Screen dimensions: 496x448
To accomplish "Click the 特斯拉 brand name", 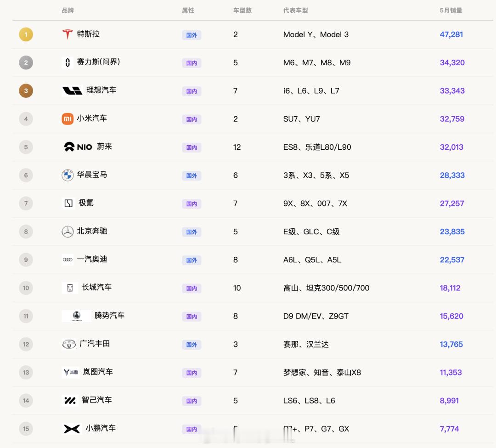I will [x=88, y=34].
